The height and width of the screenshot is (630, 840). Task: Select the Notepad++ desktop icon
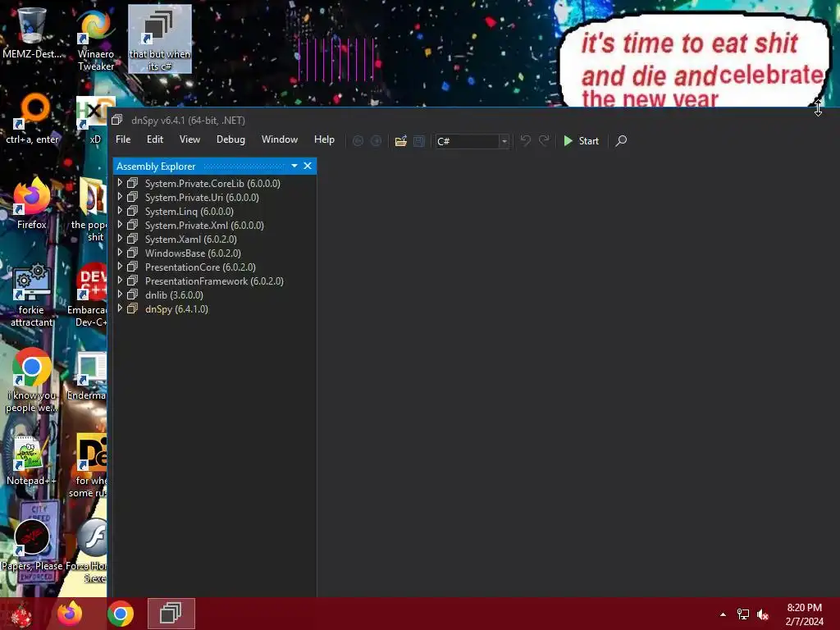(32, 461)
